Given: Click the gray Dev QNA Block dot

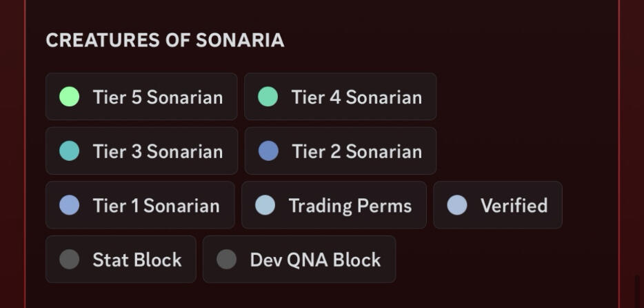Looking at the screenshot, I should [226, 259].
